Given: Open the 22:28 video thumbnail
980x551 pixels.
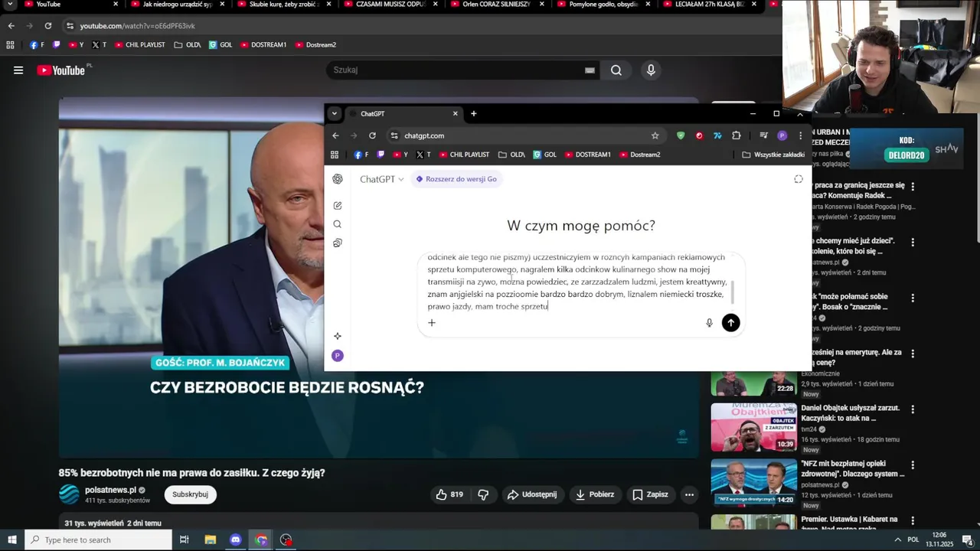Looking at the screenshot, I should 753,384.
